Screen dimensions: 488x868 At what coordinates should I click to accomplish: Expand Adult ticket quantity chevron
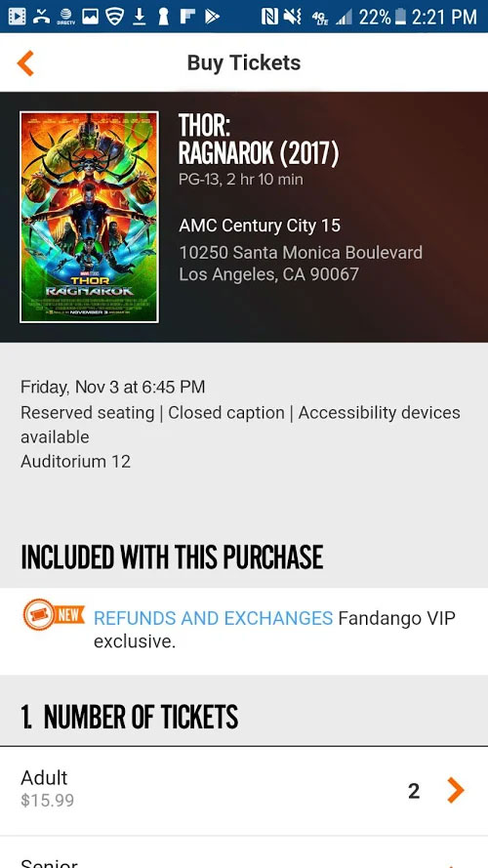(x=456, y=791)
